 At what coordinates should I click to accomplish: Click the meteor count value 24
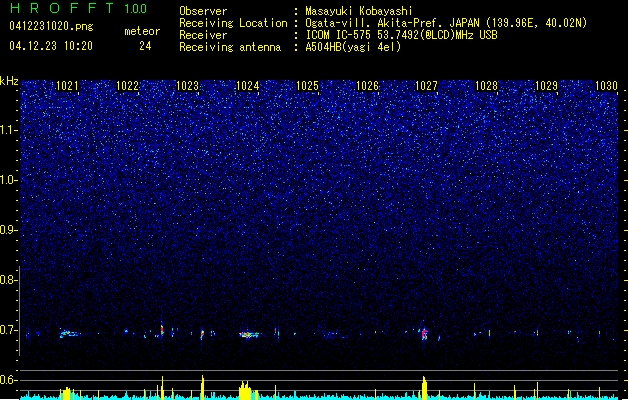click(145, 46)
